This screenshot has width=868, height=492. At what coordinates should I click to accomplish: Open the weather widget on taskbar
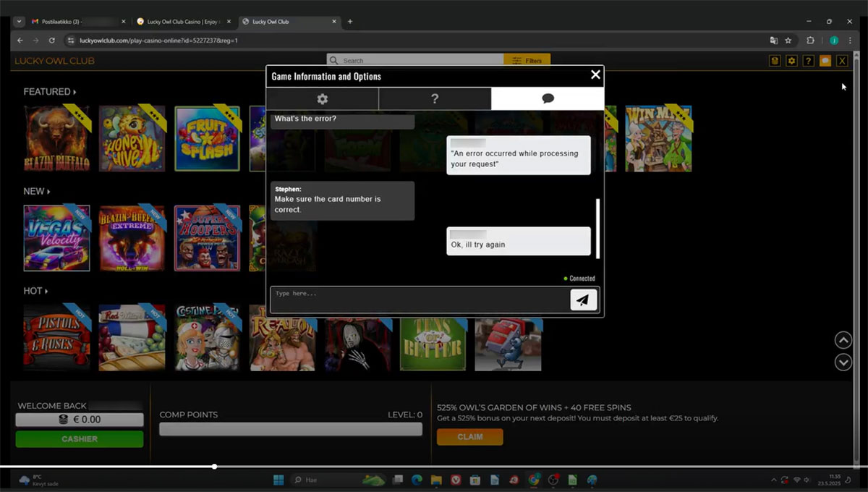(40, 480)
